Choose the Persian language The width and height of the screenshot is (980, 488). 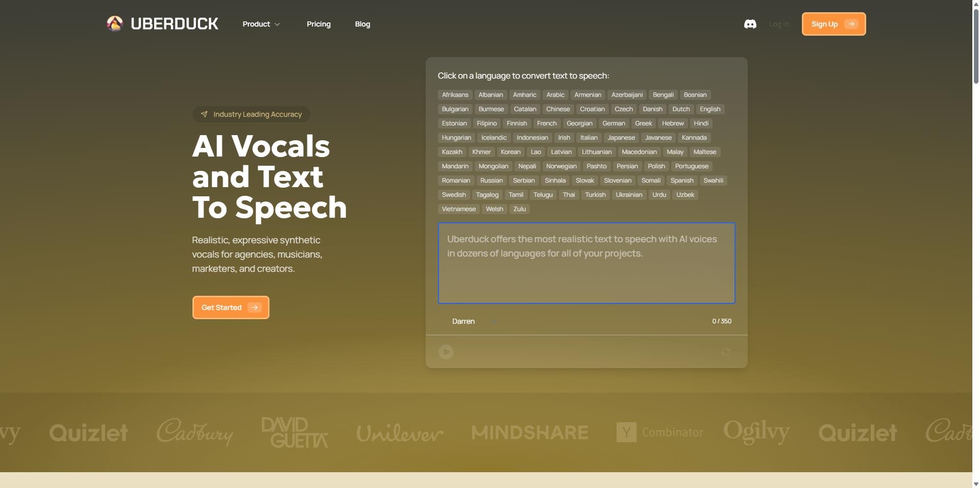tap(627, 166)
